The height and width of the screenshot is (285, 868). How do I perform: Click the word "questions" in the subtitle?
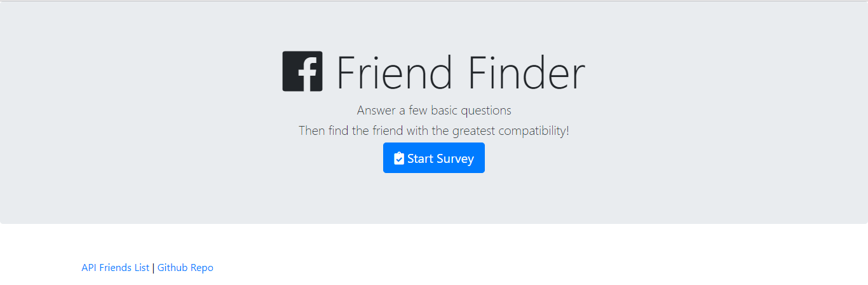point(486,111)
